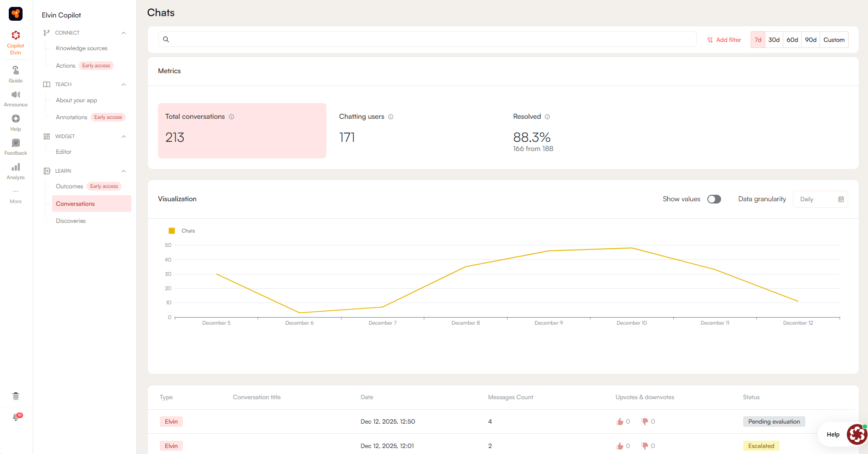The height and width of the screenshot is (454, 868).
Task: Toggle the Show values switch
Action: click(x=714, y=199)
